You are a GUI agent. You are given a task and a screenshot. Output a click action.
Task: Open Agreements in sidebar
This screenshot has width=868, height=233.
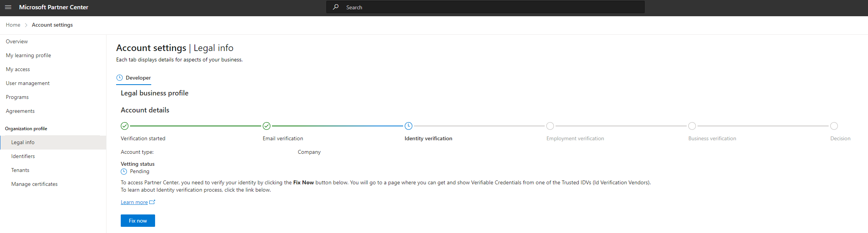(20, 111)
